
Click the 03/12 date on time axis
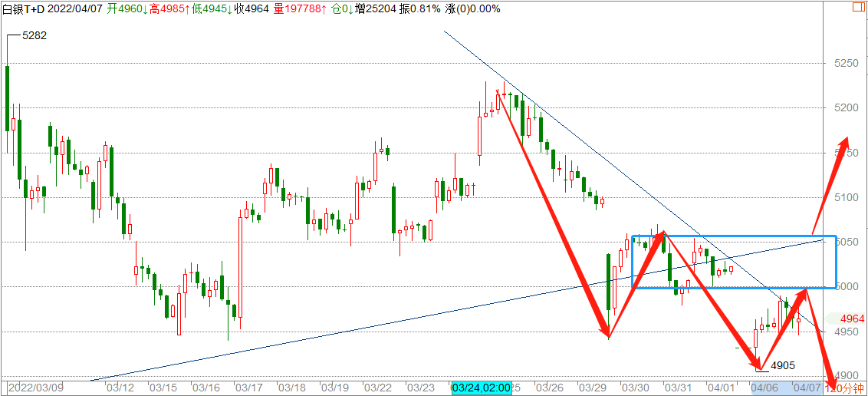(x=120, y=387)
